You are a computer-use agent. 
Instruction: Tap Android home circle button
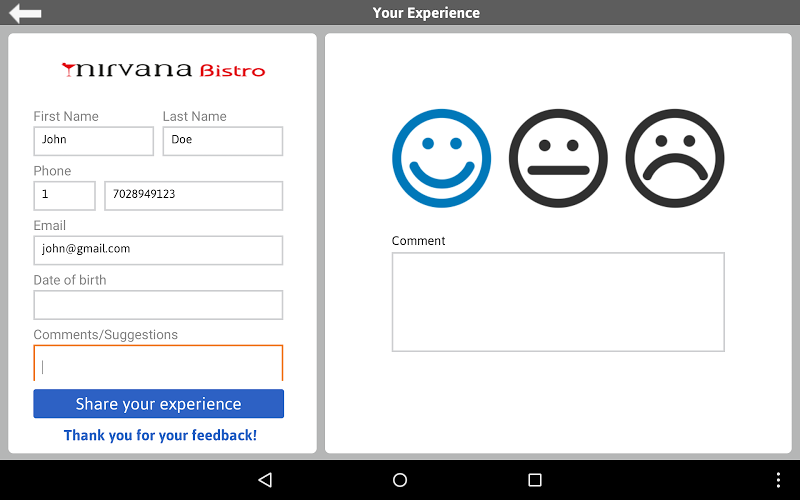point(400,480)
